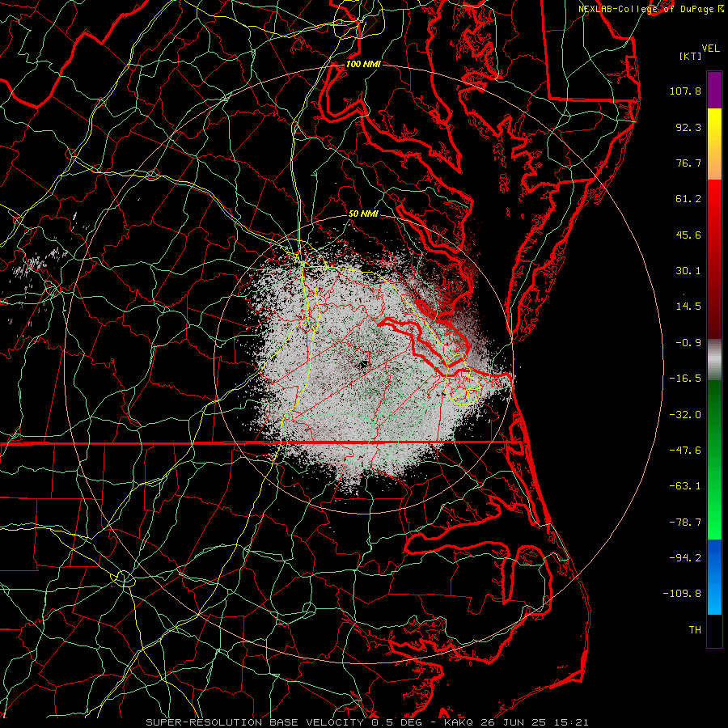Click the 26 JUN 25 date in caption
Screen dimensions: 728x728
pos(515,722)
